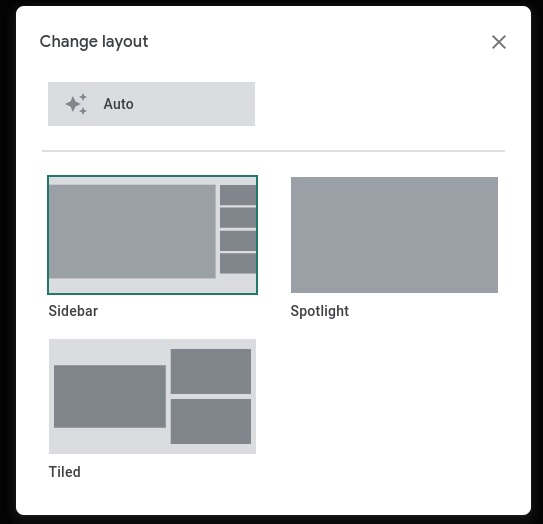Select the Auto layout option

151,104
